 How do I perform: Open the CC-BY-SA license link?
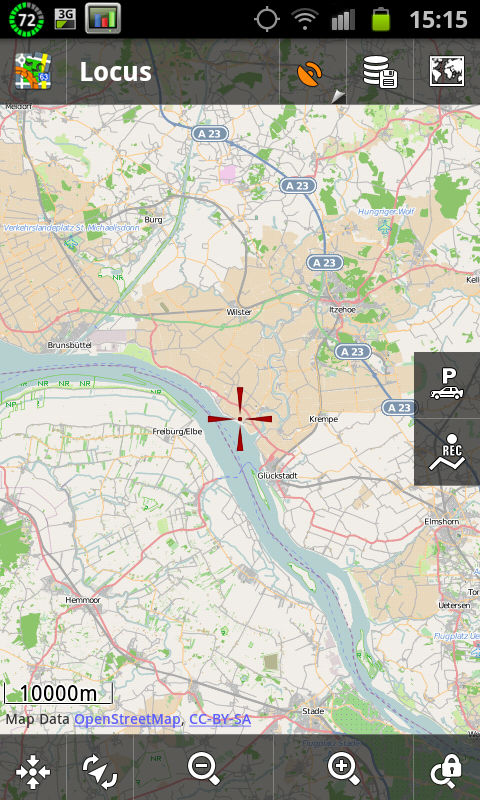pyautogui.click(x=220, y=719)
